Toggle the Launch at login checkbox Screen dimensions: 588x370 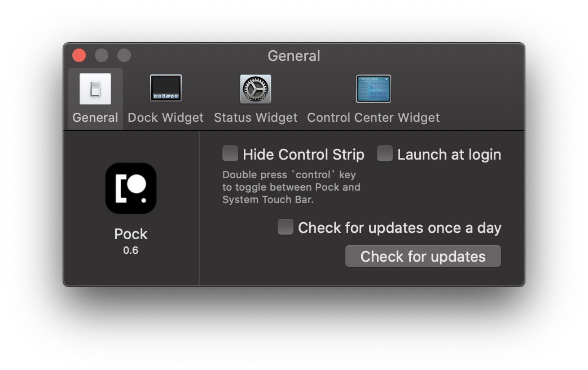point(385,154)
